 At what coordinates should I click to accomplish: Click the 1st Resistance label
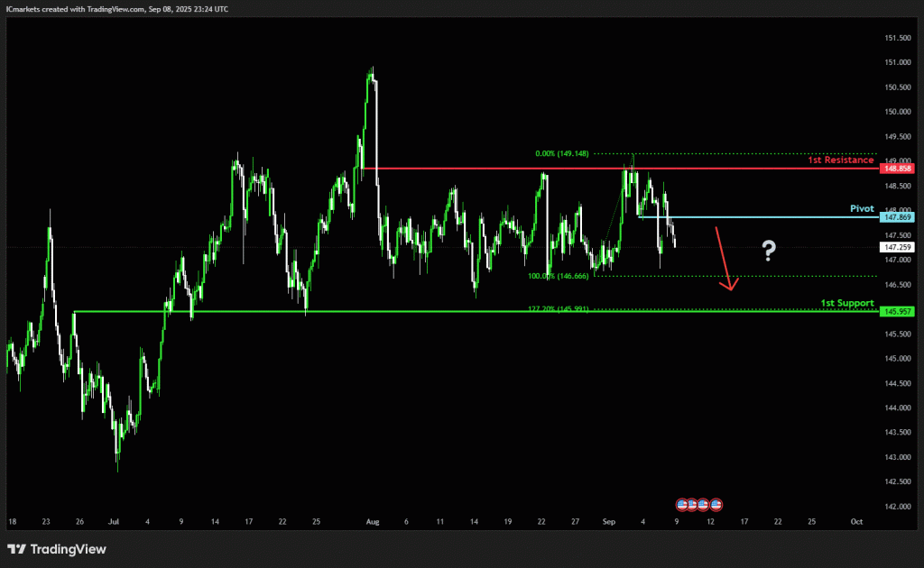[x=840, y=160]
